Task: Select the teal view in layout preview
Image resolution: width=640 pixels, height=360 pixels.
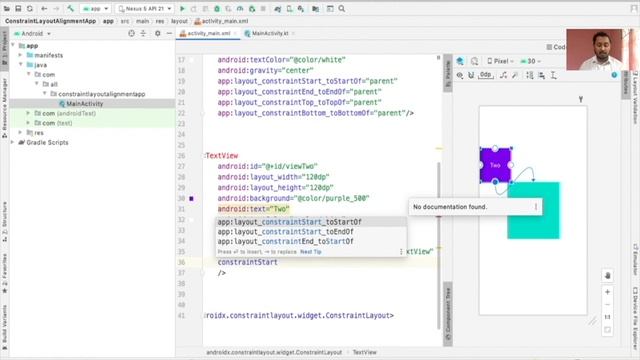Action: click(x=533, y=211)
